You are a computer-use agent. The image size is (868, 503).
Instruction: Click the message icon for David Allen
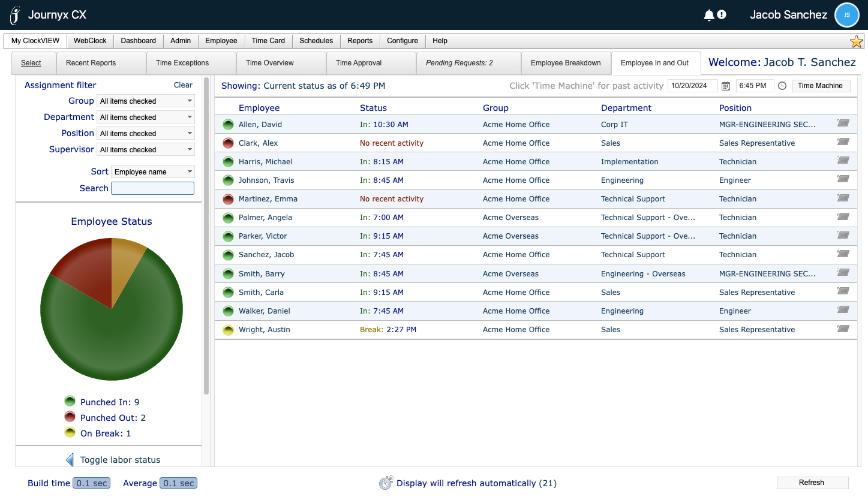[x=843, y=124]
